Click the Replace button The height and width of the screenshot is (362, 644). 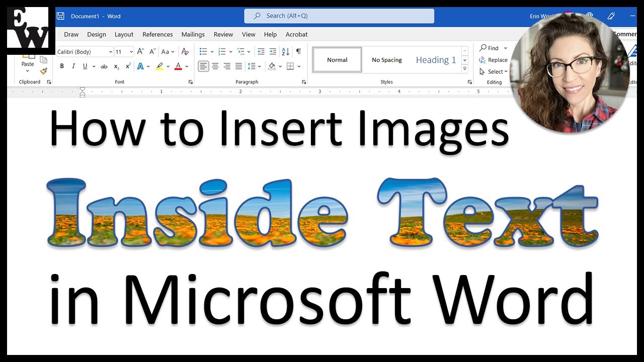[494, 60]
